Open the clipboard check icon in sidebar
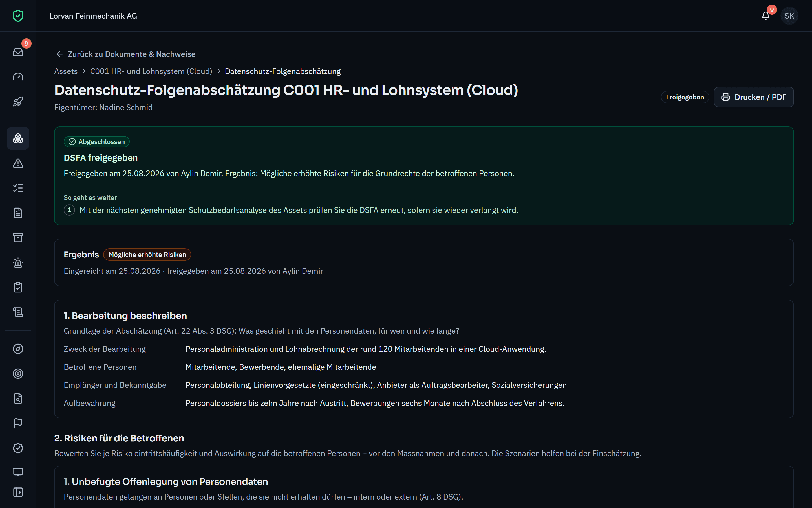The width and height of the screenshot is (812, 508). (x=18, y=288)
